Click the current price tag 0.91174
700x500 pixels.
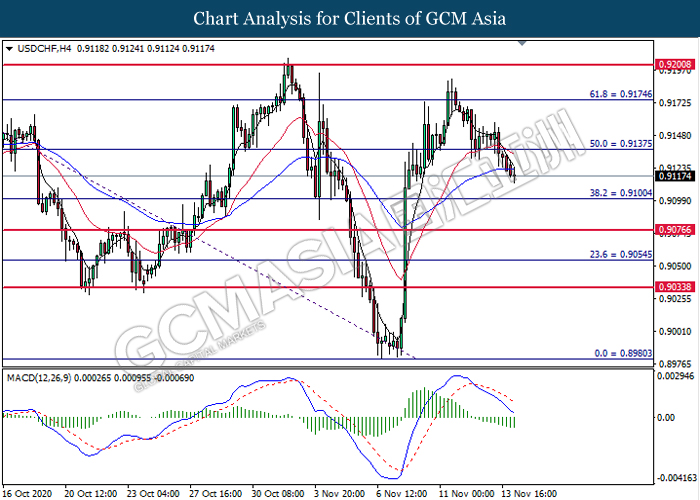(x=675, y=176)
